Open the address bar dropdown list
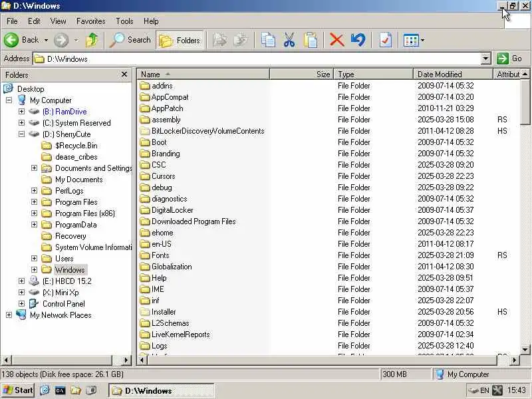 pos(485,59)
